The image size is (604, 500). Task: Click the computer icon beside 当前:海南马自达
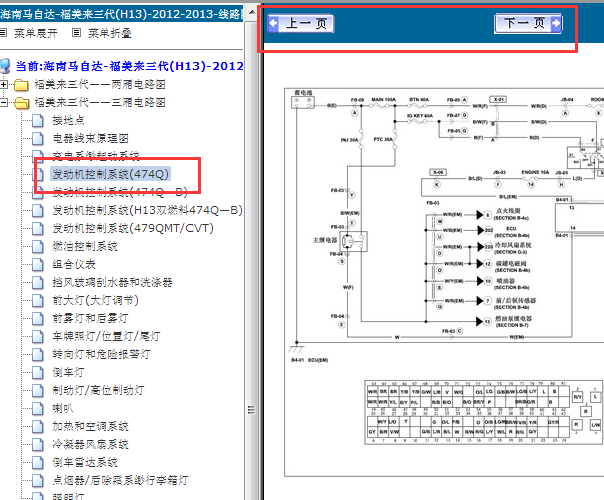(x=5, y=66)
